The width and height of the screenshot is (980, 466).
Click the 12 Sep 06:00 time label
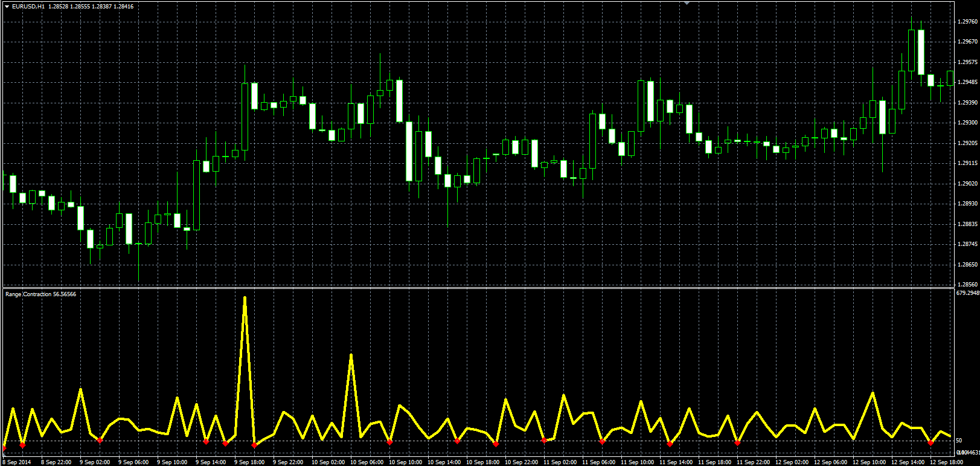pyautogui.click(x=830, y=462)
